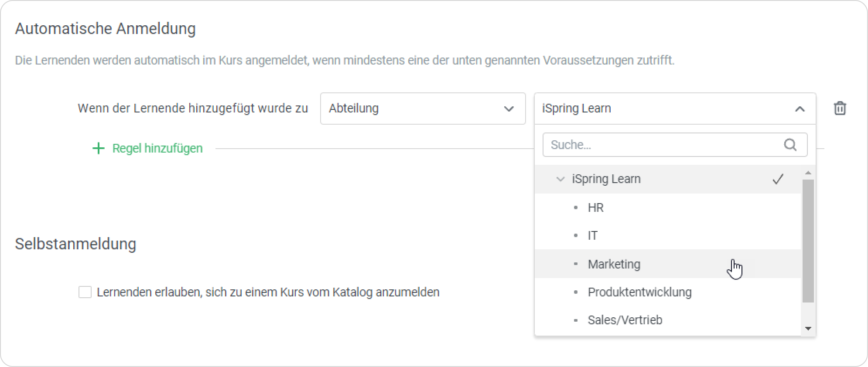The height and width of the screenshot is (367, 868).
Task: Click the dropdown list scrollbar thumb
Action: tap(808, 241)
